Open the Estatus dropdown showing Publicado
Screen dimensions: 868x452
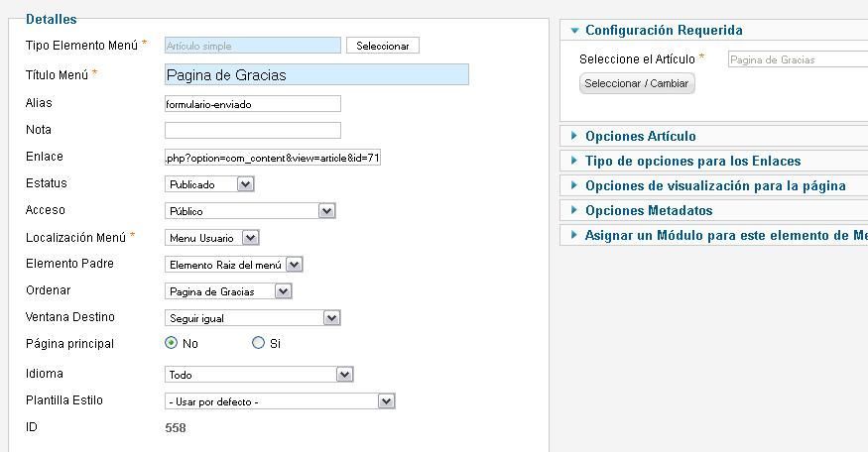209,184
